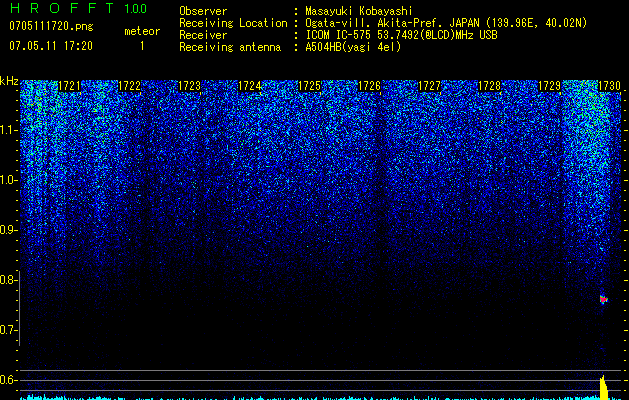Click the yellow signal intensity peak
The width and height of the screenshot is (629, 400).
tap(603, 387)
